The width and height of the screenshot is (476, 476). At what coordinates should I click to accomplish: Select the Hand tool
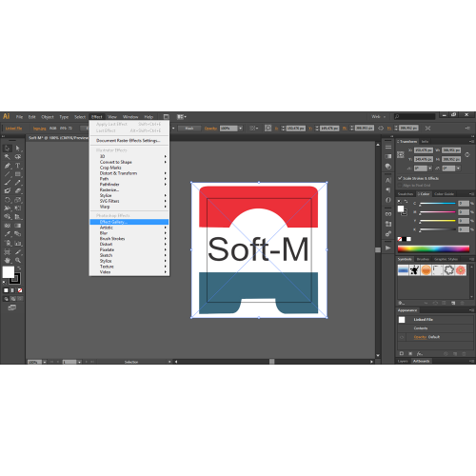pyautogui.click(x=8, y=261)
